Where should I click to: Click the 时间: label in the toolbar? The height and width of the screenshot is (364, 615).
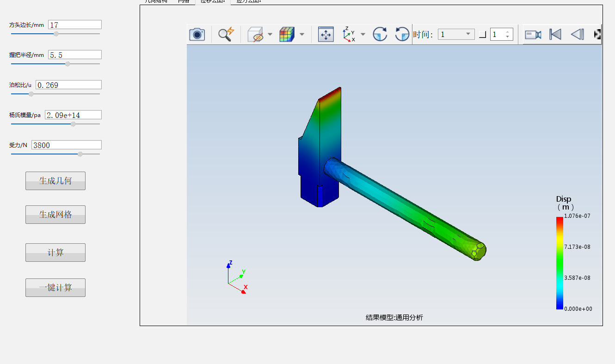[x=423, y=34]
